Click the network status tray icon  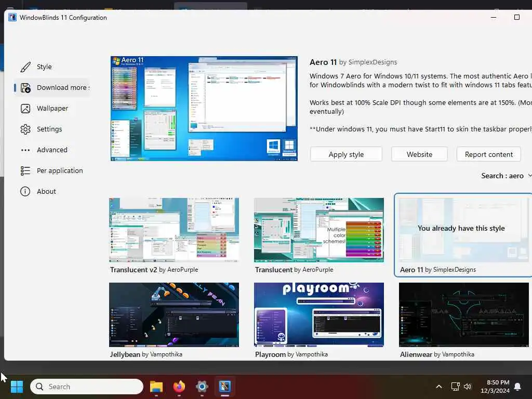click(455, 387)
